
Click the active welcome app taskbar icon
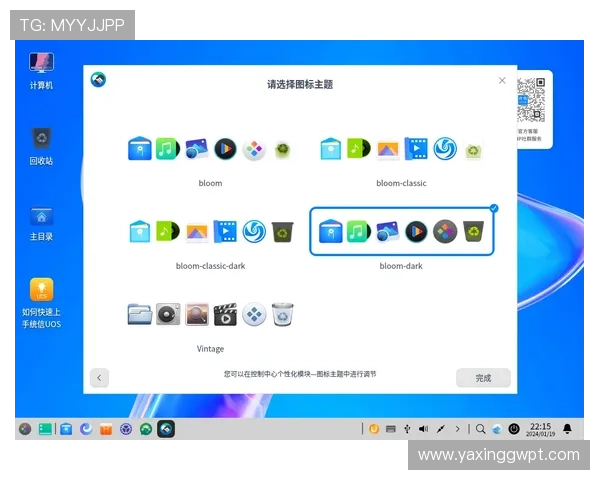coord(166,429)
